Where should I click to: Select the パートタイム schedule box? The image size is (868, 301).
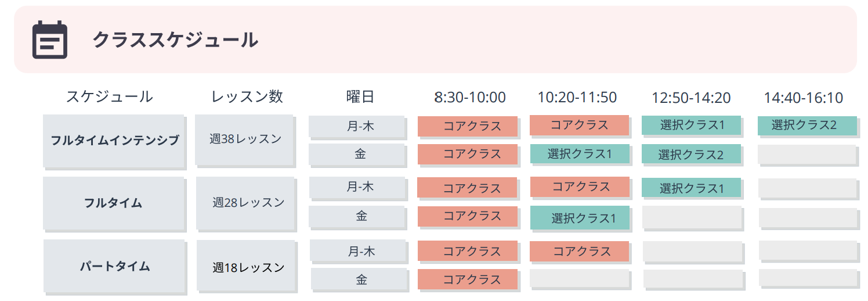tap(114, 266)
